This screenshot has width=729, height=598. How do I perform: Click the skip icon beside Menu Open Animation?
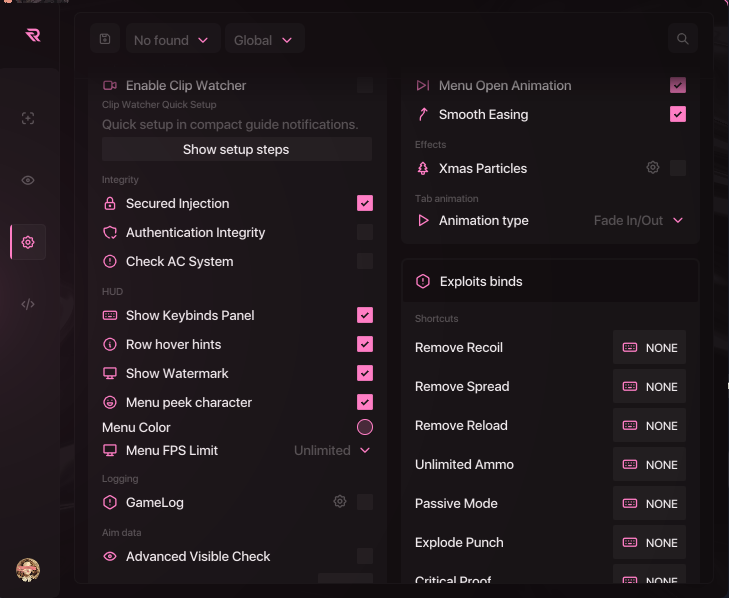tap(423, 85)
